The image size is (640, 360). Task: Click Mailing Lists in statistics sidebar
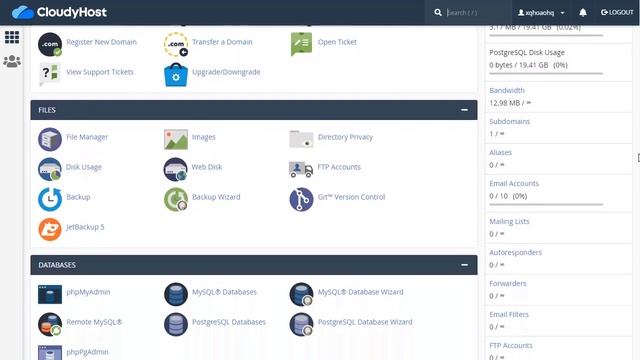[509, 221]
